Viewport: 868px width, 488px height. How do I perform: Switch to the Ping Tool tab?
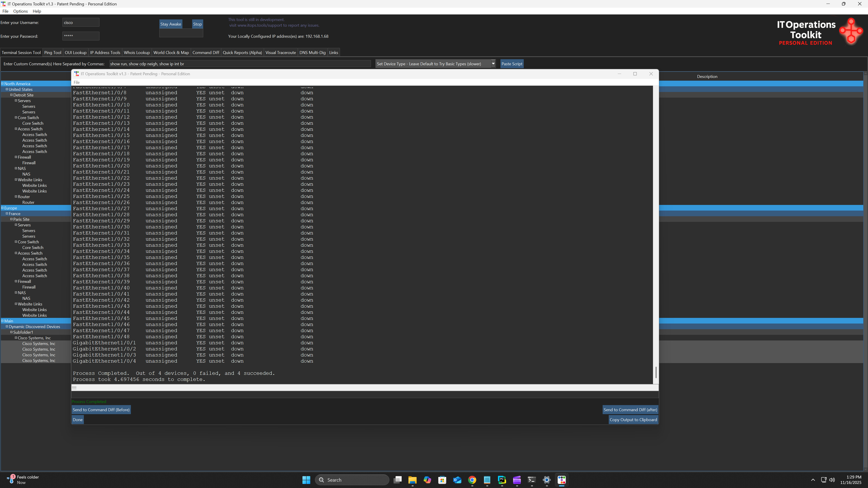(53, 53)
